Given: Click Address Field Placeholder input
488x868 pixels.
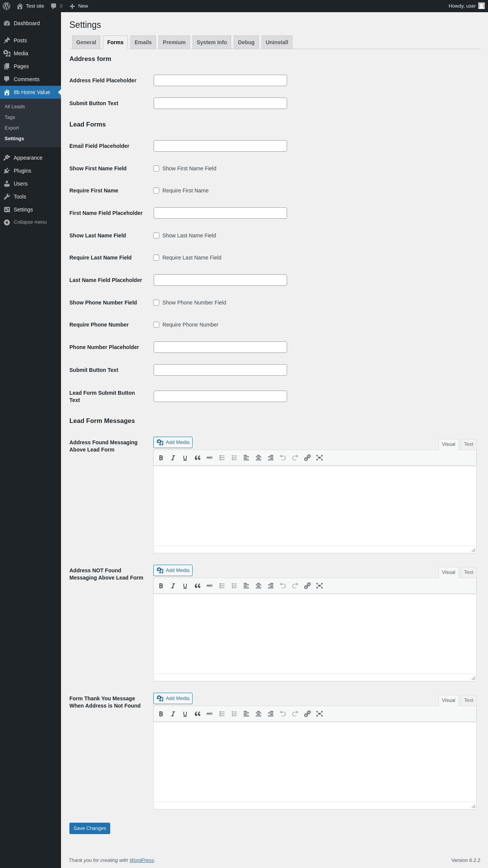Looking at the screenshot, I should [x=220, y=80].
